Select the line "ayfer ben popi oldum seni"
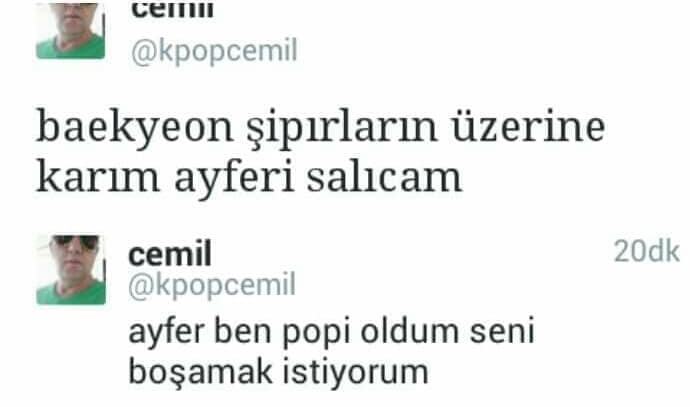Image resolution: width=690 pixels, height=407 pixels. tap(332, 332)
